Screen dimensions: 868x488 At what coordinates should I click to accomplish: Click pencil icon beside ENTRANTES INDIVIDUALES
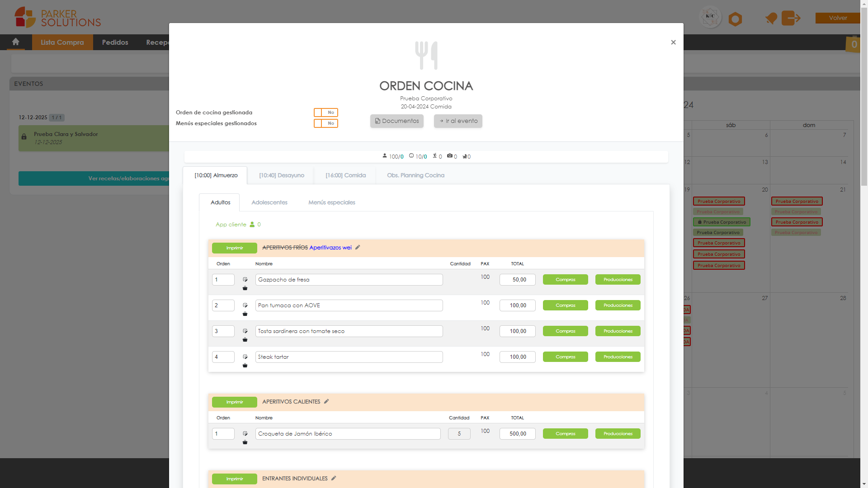click(334, 479)
